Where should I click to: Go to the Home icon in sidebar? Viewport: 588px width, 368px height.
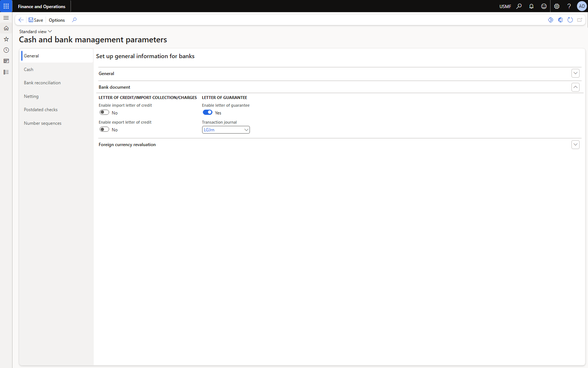pyautogui.click(x=6, y=28)
